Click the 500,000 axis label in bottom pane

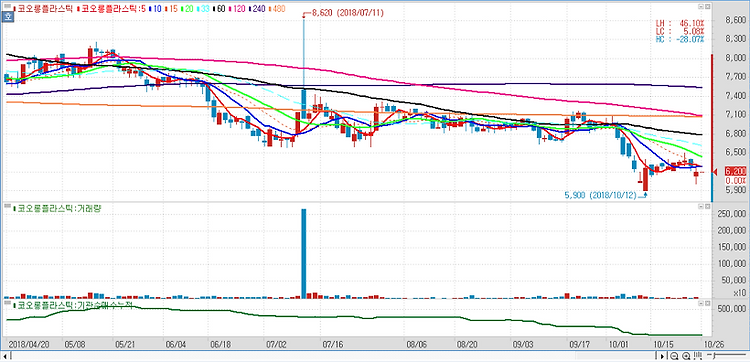click(733, 308)
